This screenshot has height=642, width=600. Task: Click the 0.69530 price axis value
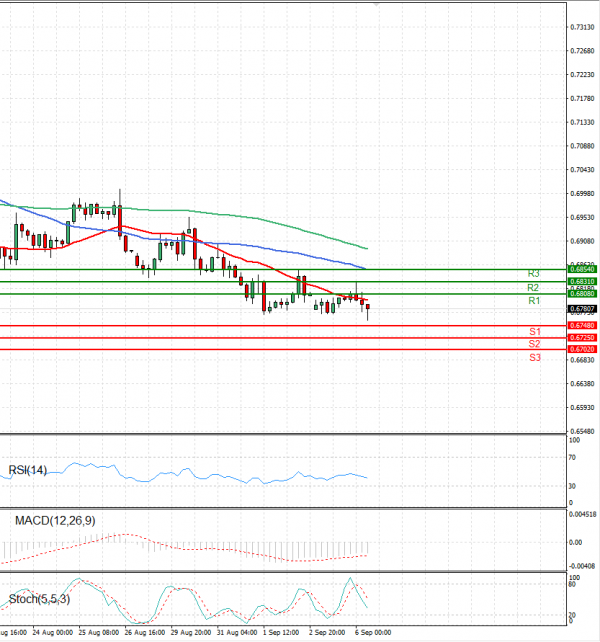click(x=582, y=217)
